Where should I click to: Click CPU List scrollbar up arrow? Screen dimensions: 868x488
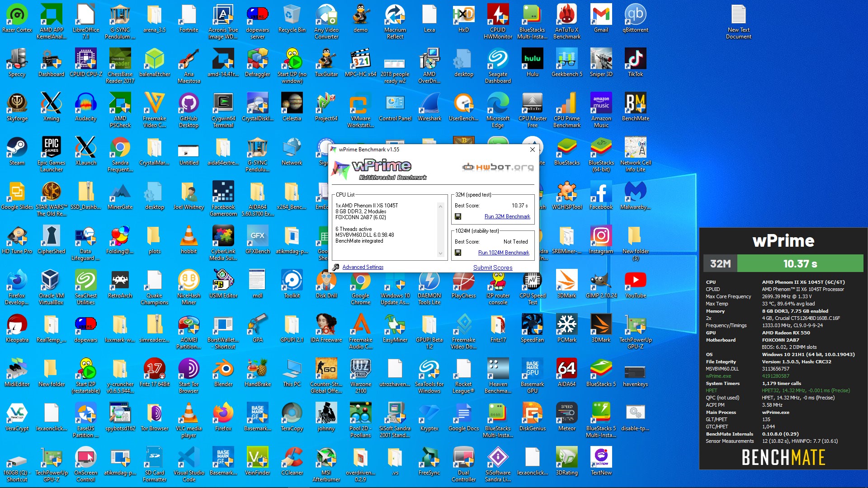440,206
